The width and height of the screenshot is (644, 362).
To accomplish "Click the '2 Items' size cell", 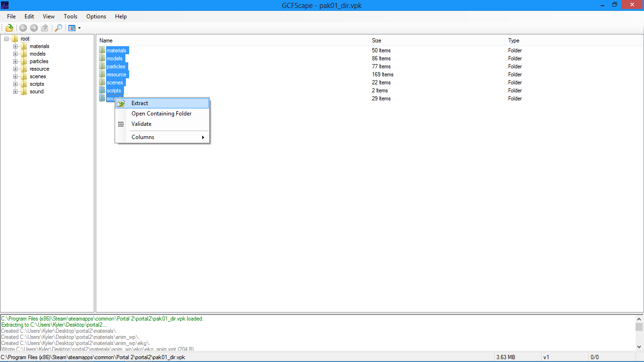I will coord(380,90).
